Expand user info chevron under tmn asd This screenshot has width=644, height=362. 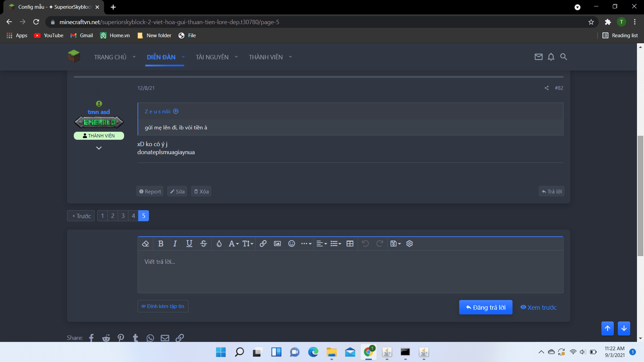[99, 148]
